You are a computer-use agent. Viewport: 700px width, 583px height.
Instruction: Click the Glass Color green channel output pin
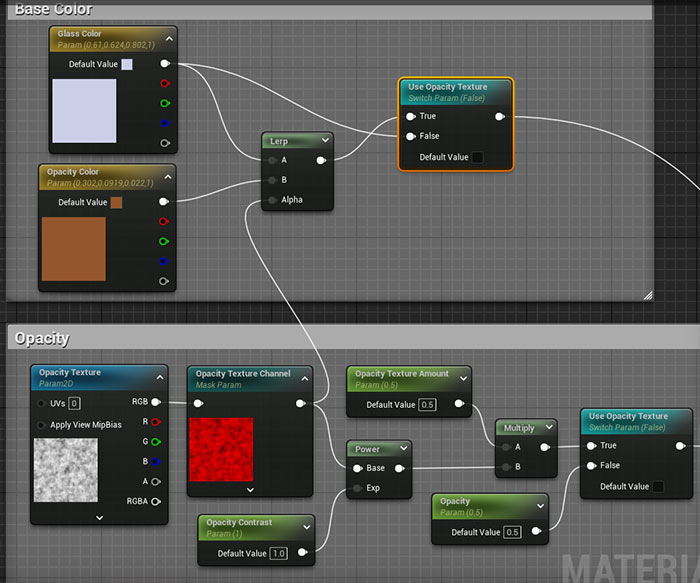(165, 103)
